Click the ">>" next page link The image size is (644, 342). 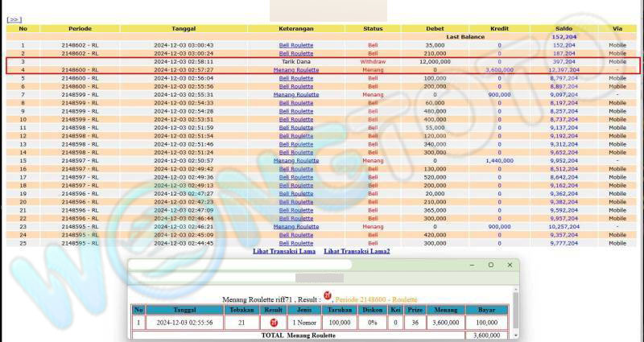tap(14, 19)
